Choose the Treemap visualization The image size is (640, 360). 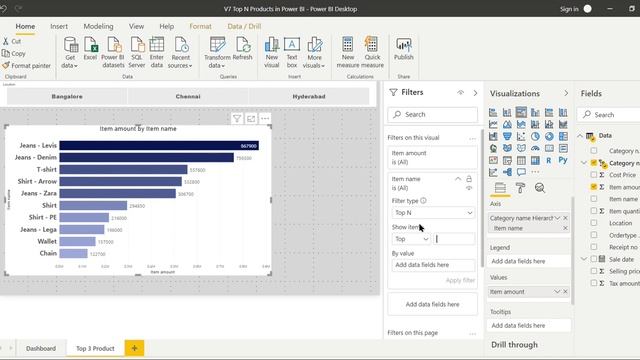pyautogui.click(x=563, y=136)
